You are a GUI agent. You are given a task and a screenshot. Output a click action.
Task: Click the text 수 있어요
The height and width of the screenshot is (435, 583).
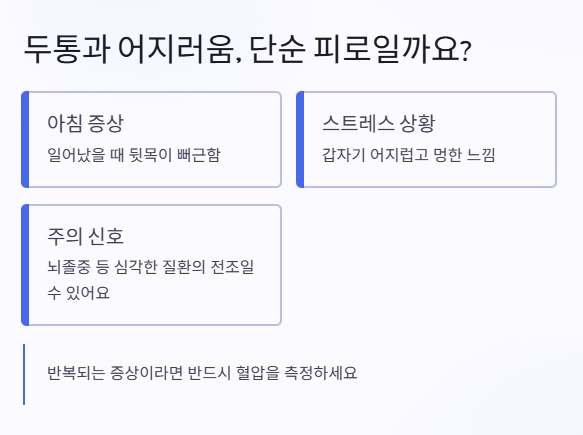point(78,293)
